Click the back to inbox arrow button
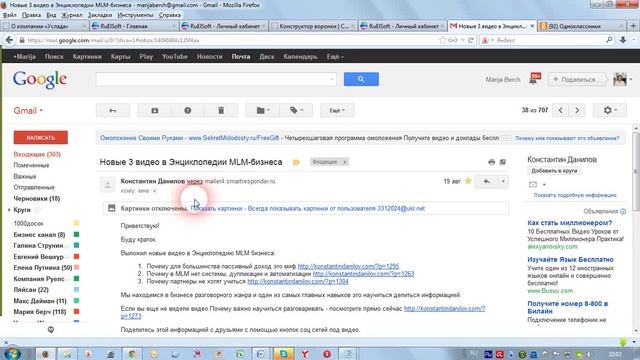The width and height of the screenshot is (640, 360). point(113,111)
